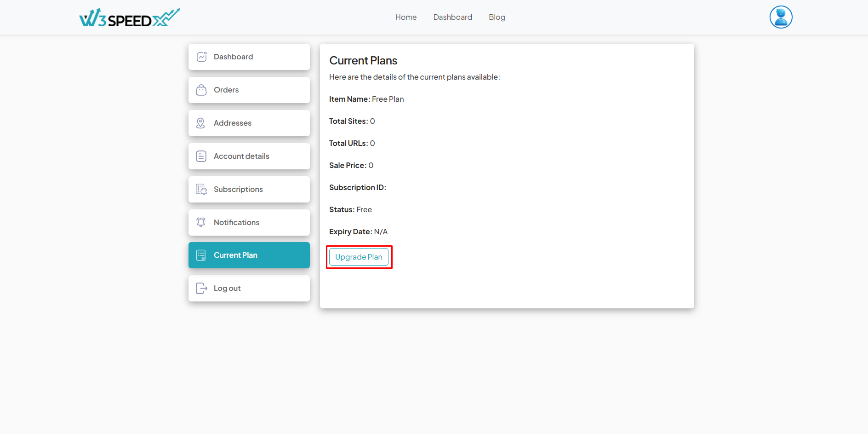Select the Notifications label in the sidebar
The width and height of the screenshot is (868, 434).
tap(236, 222)
